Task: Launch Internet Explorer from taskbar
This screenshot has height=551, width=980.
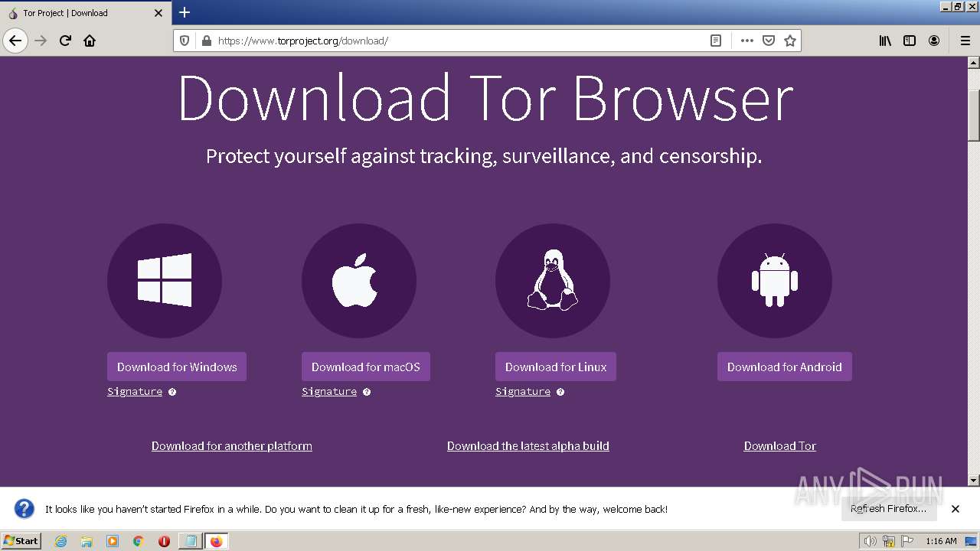Action: pyautogui.click(x=61, y=541)
